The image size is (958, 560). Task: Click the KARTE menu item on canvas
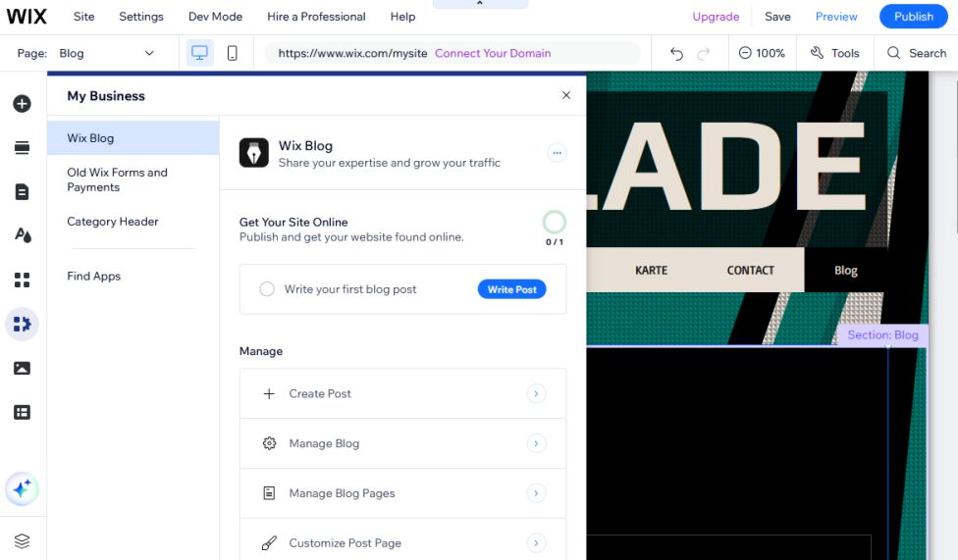651,270
